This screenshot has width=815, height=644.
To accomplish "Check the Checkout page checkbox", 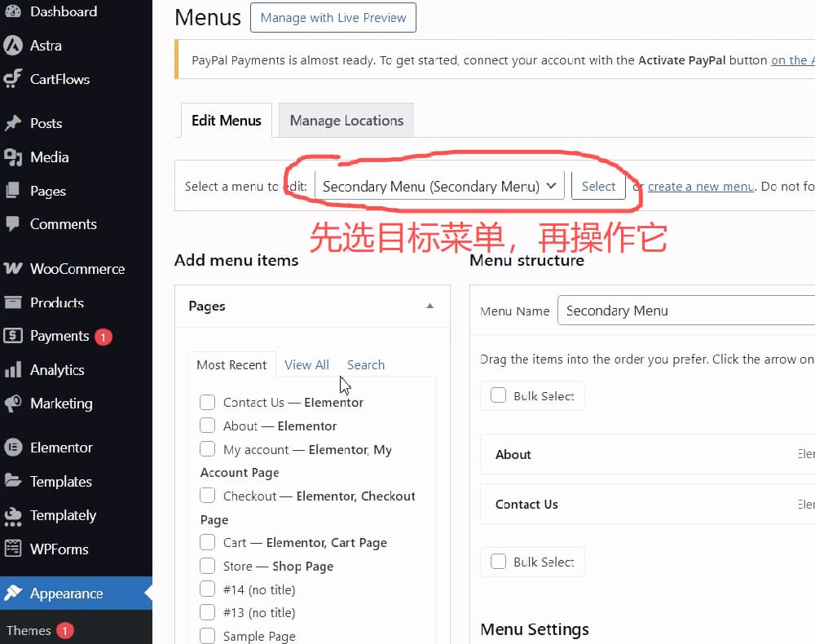I will 207,495.
